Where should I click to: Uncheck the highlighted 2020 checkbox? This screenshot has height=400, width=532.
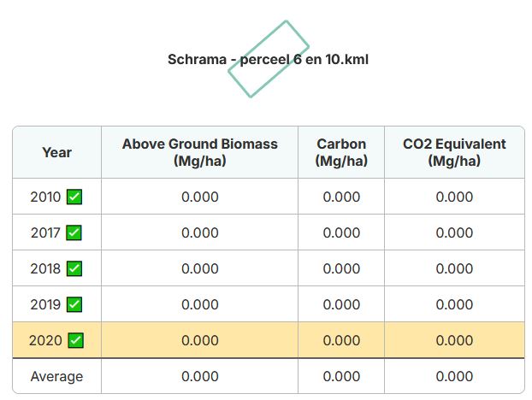pyautogui.click(x=75, y=340)
